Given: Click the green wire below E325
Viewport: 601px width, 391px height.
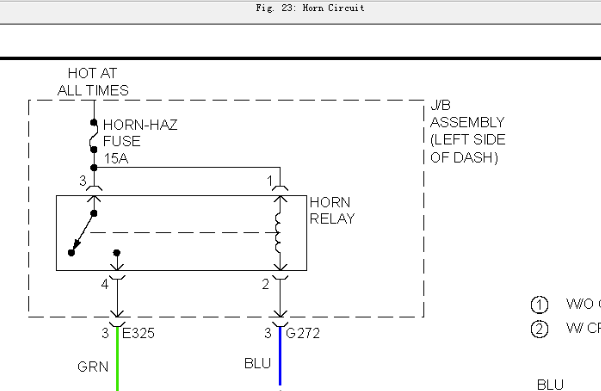Looking at the screenshot, I should (117, 358).
